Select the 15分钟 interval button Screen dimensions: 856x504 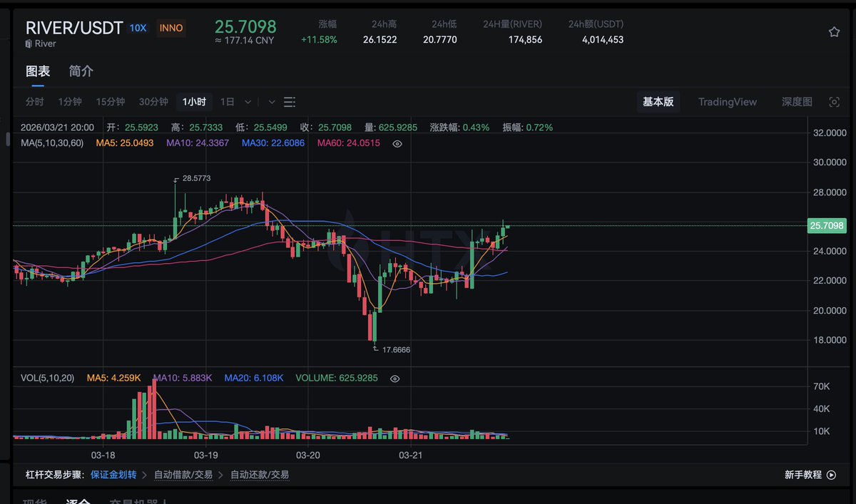click(111, 102)
